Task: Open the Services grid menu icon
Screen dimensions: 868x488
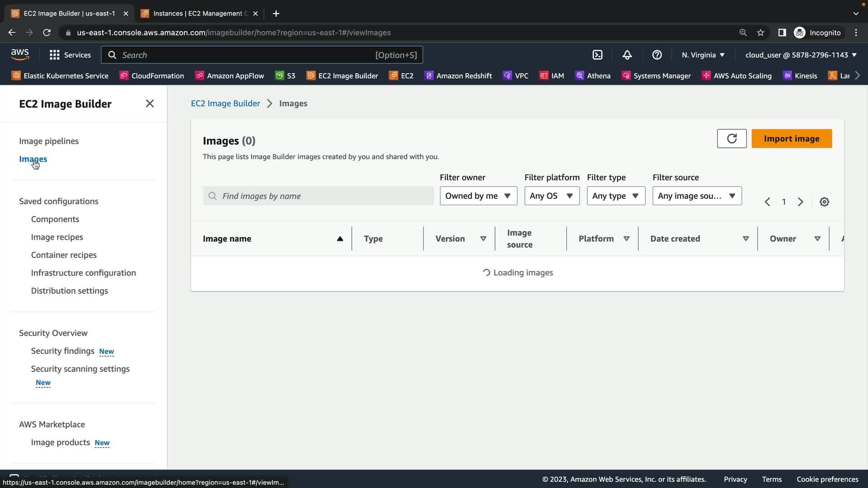Action: tap(55, 55)
